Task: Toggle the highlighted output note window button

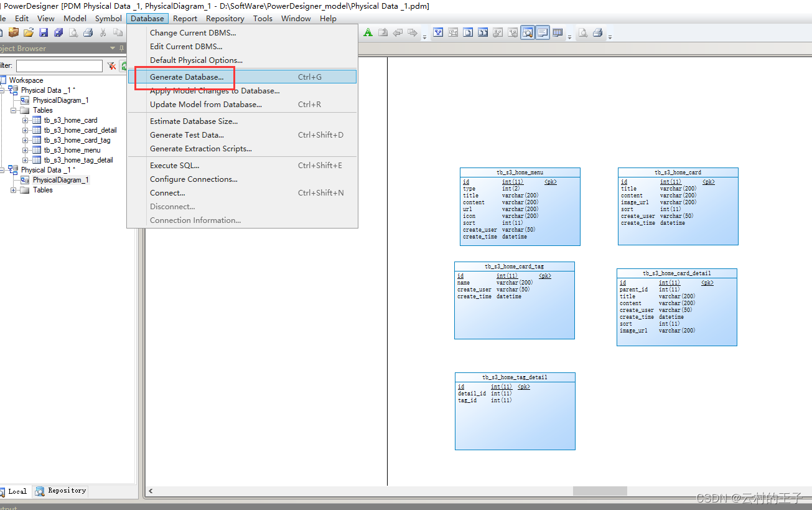Action: [x=543, y=32]
